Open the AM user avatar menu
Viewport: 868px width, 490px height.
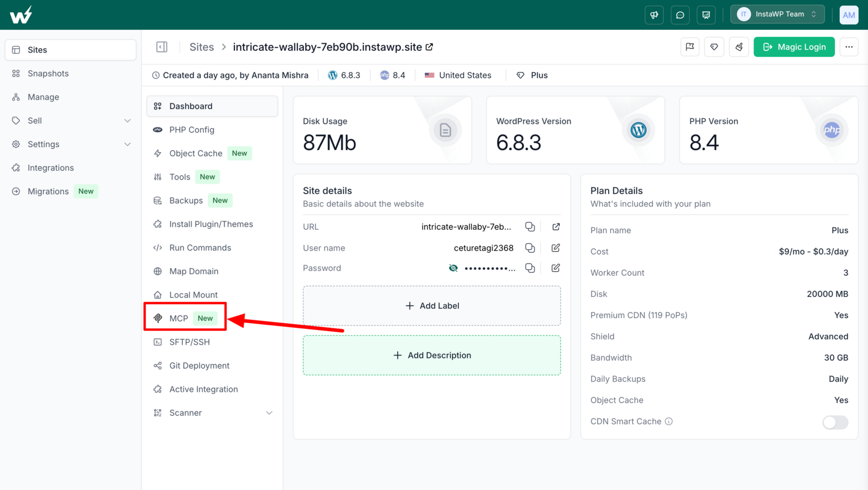click(849, 15)
